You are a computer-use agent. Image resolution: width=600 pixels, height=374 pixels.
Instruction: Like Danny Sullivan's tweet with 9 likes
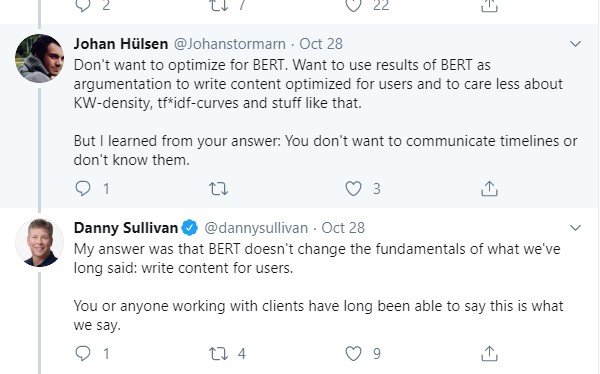(353, 353)
